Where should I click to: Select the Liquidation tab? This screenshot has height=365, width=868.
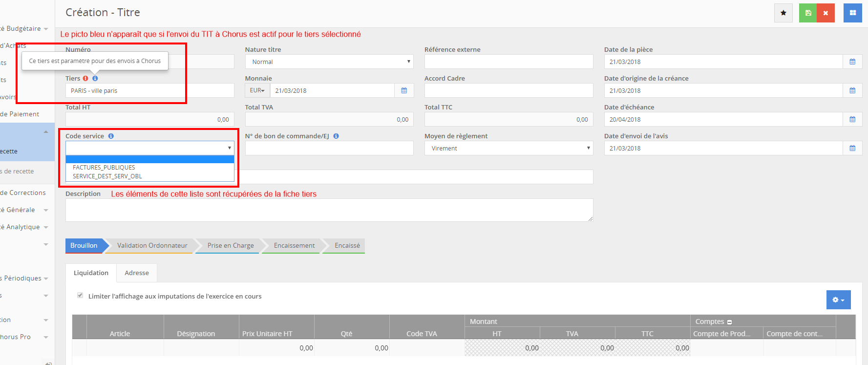click(x=91, y=273)
